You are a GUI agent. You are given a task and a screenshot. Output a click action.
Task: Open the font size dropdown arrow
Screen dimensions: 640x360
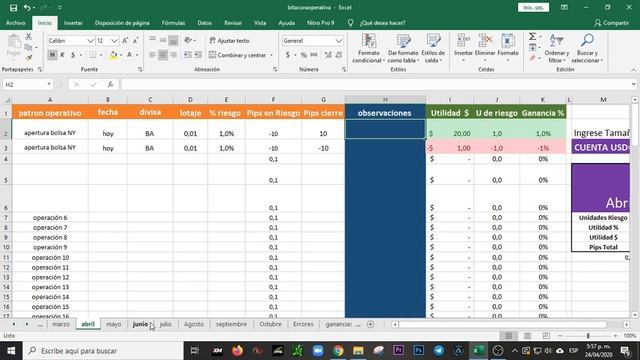pyautogui.click(x=114, y=41)
